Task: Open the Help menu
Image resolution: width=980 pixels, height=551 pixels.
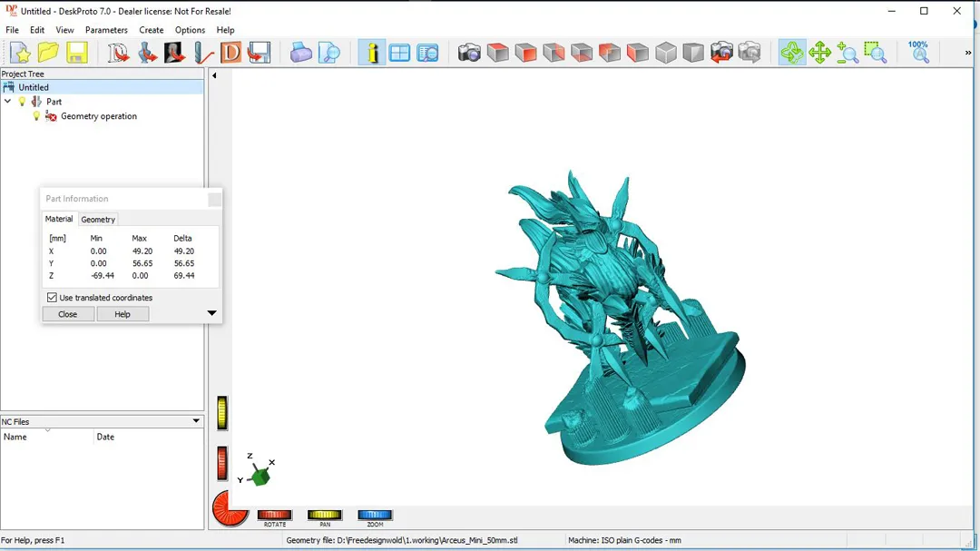Action: click(x=225, y=30)
